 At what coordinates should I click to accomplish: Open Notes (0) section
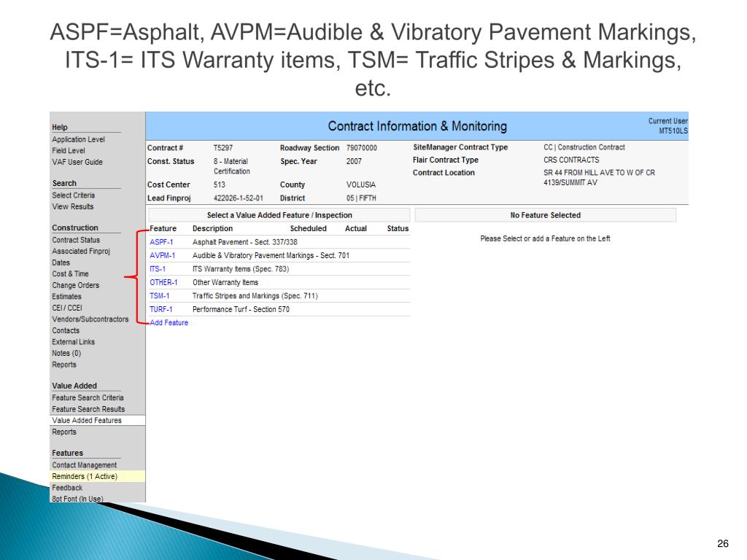point(66,354)
